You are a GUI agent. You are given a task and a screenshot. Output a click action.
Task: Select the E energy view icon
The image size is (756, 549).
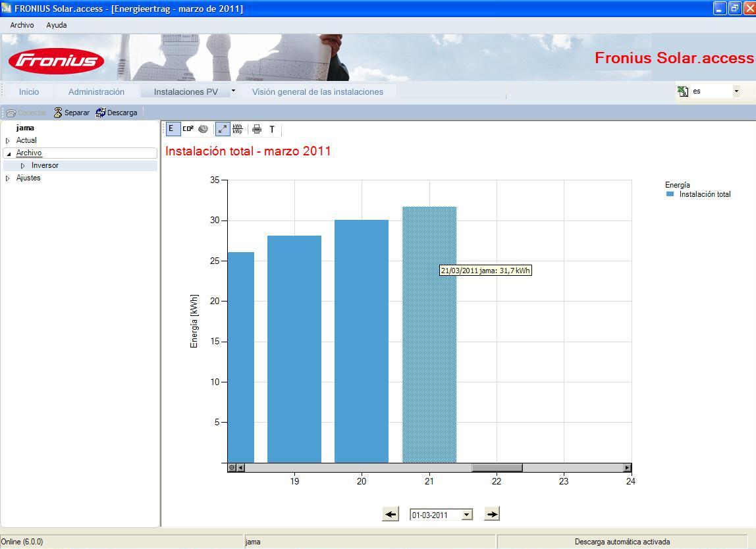tap(172, 129)
